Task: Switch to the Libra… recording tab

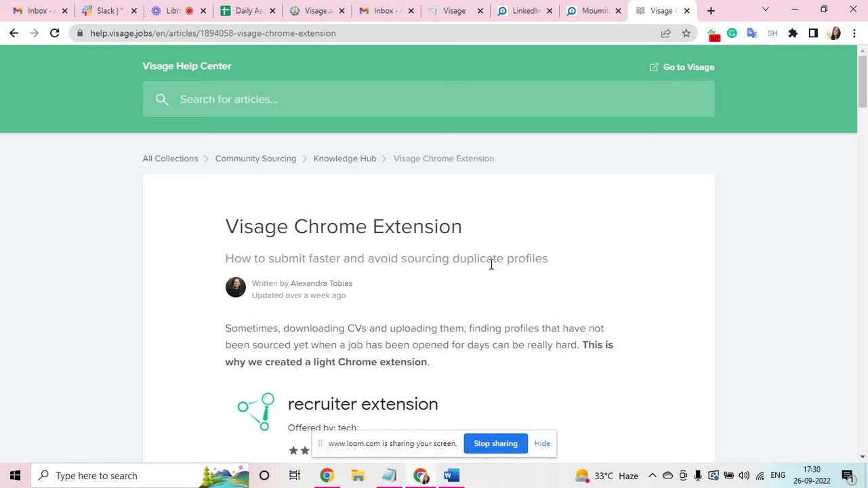Action: (x=177, y=10)
